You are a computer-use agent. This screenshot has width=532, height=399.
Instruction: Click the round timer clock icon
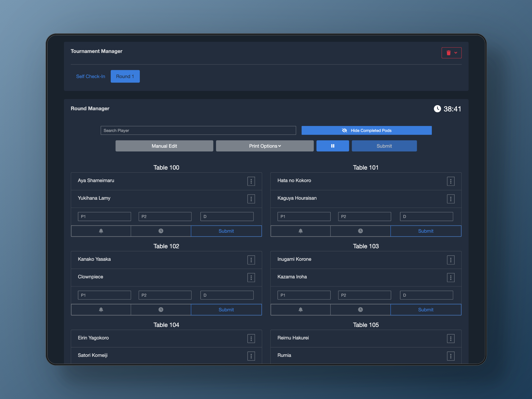(437, 109)
